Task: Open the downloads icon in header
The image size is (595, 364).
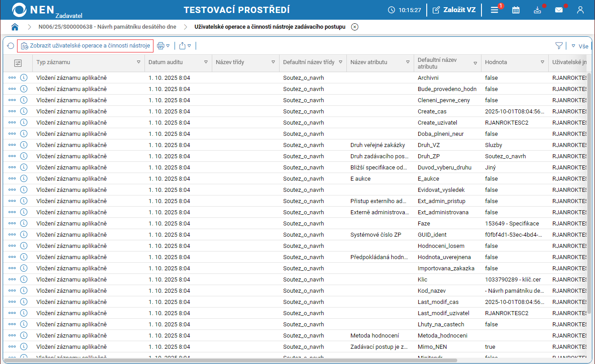Action: coord(537,10)
